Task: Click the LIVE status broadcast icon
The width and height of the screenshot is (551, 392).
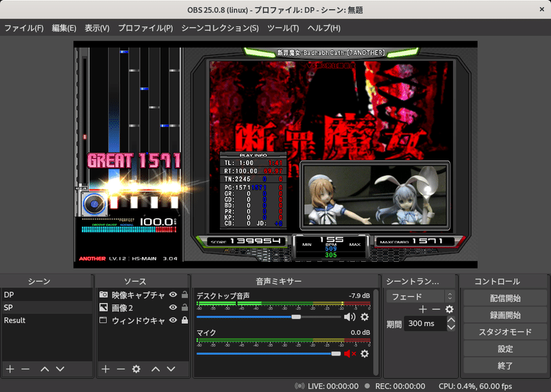Action: 300,386
